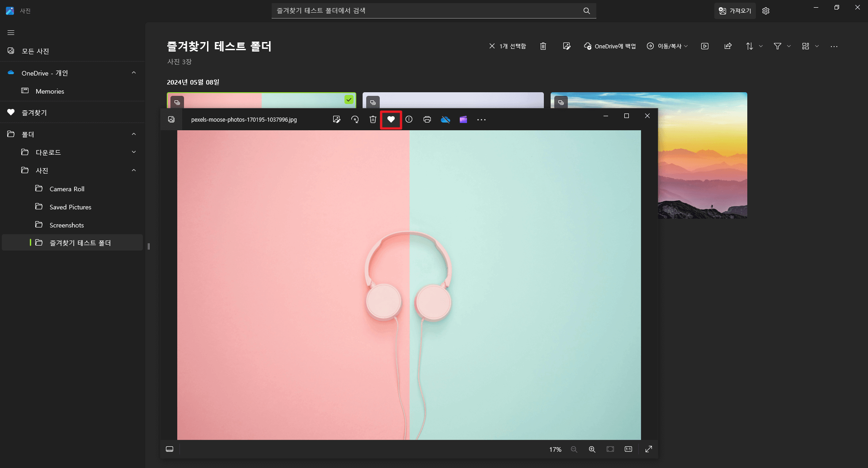Open Photos settings gear
868x468 pixels.
point(766,11)
